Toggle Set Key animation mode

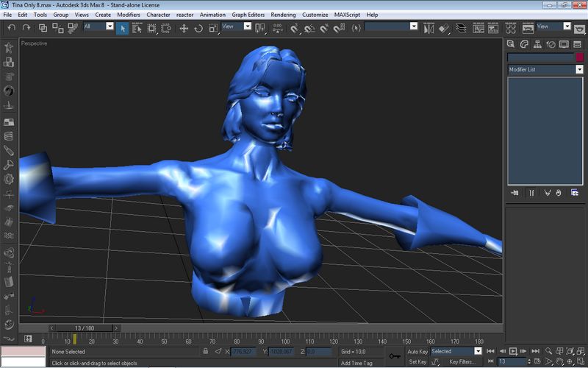click(417, 361)
